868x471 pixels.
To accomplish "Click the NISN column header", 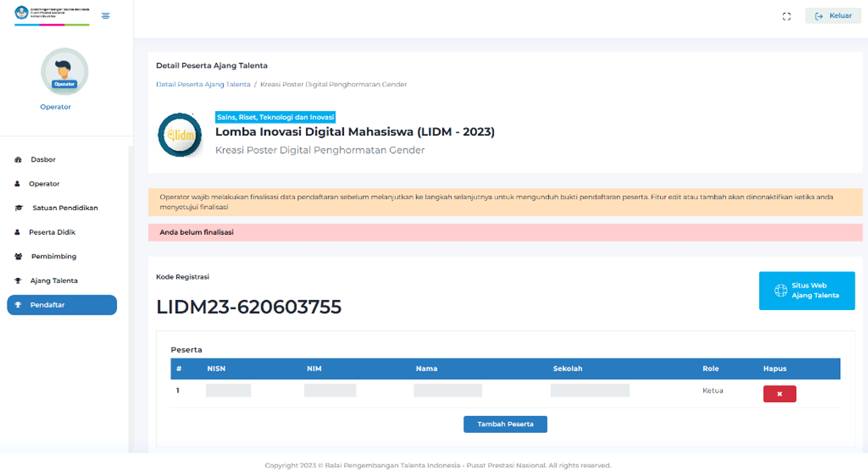I will tap(216, 369).
